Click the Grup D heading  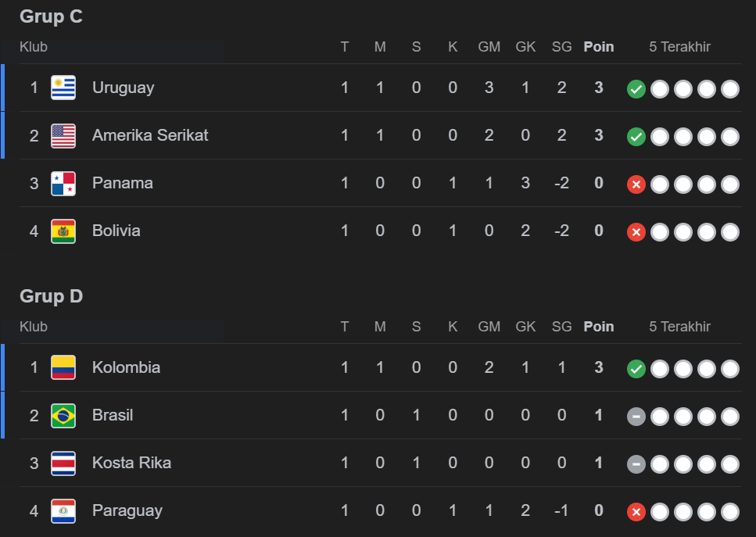(52, 296)
